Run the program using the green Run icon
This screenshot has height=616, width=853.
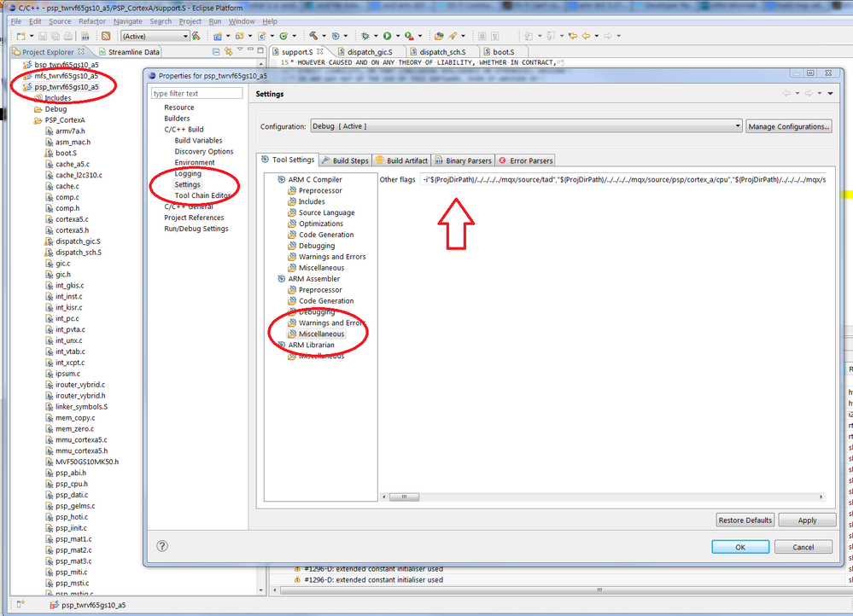[x=389, y=35]
